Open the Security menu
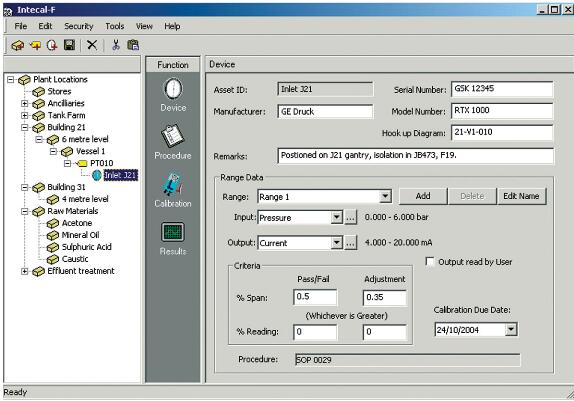Viewport: 574px width, 401px height. click(79, 26)
